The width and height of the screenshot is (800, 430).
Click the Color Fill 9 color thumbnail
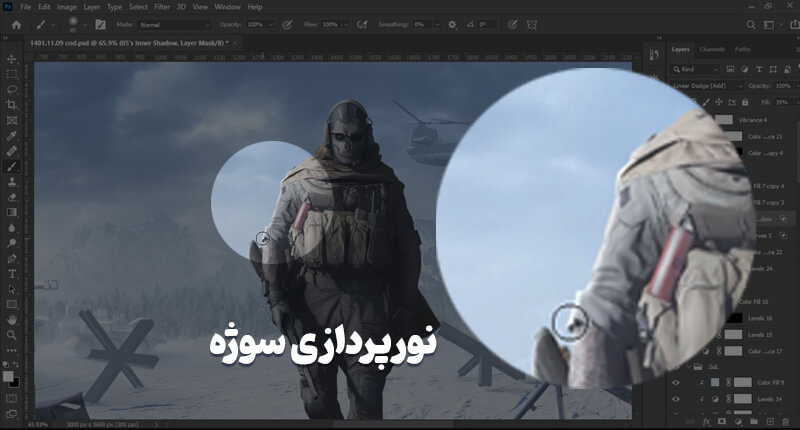pyautogui.click(x=715, y=383)
